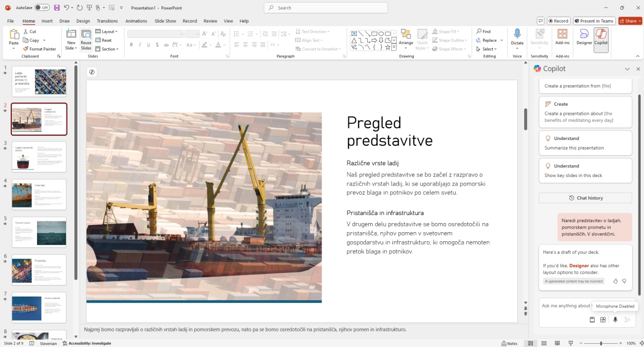Click the Copilot plugins icon
This screenshot has width=644, height=347.
[603, 320]
